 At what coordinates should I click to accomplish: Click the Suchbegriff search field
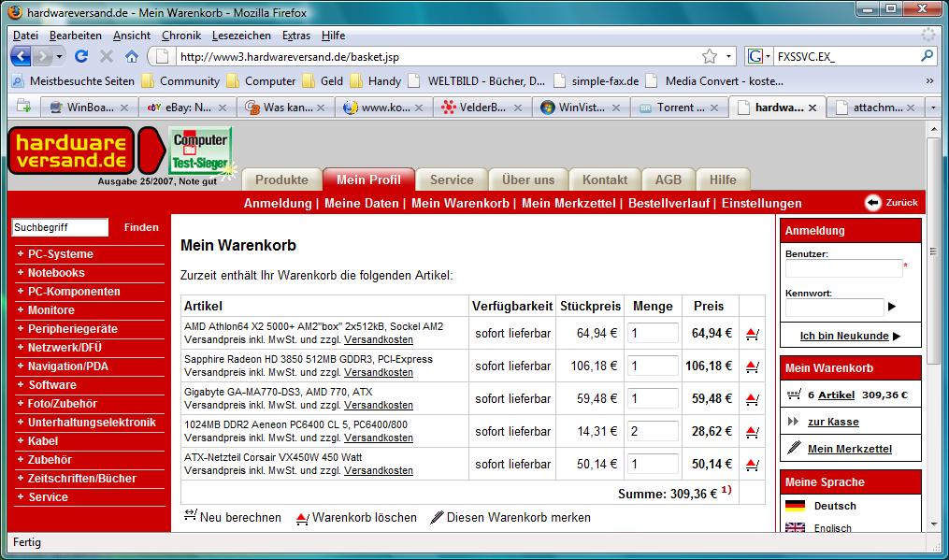click(60, 227)
